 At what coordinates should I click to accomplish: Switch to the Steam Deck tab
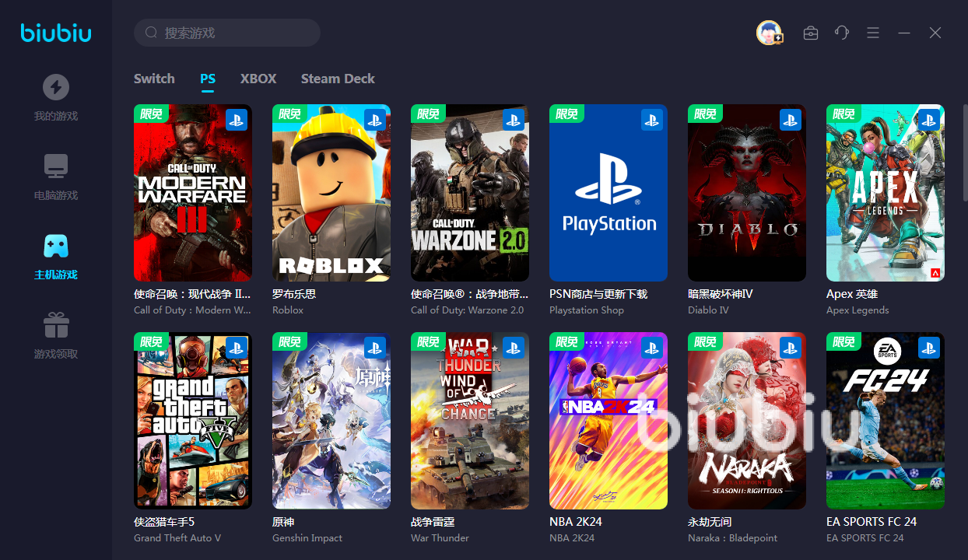[338, 79]
